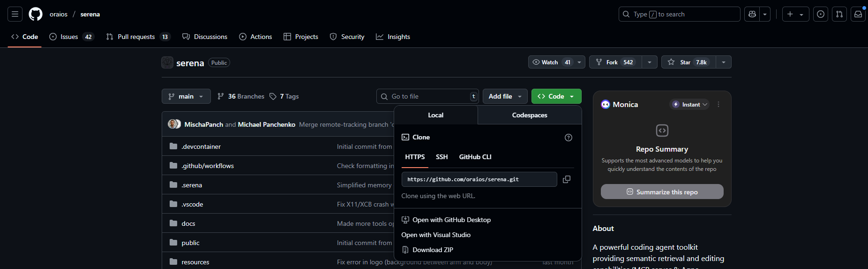Viewport: 868px width, 269px height.
Task: Open the Discussions tab
Action: 205,37
